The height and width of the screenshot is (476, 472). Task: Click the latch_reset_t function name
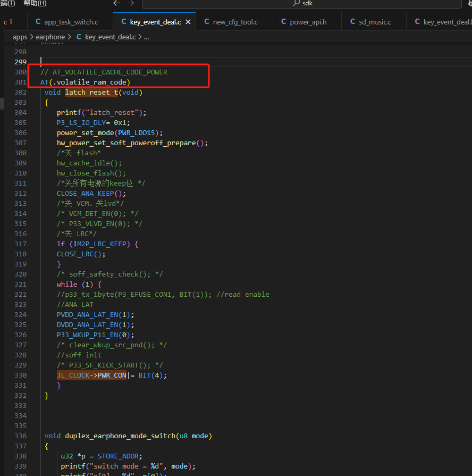(91, 93)
